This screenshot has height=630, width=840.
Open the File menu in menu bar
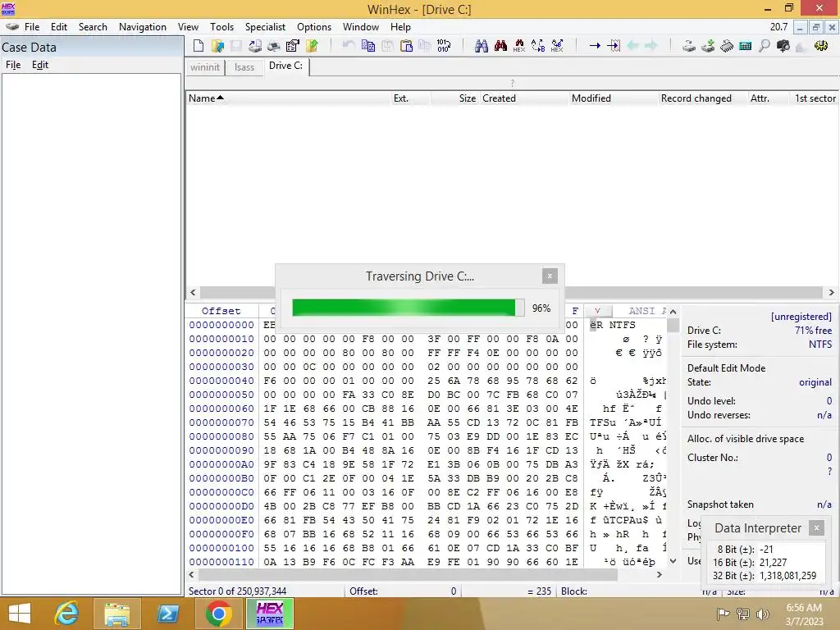[32, 27]
